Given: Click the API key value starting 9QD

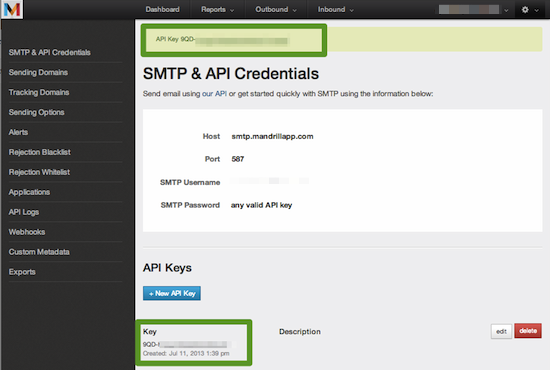Looking at the screenshot, I should click(185, 345).
